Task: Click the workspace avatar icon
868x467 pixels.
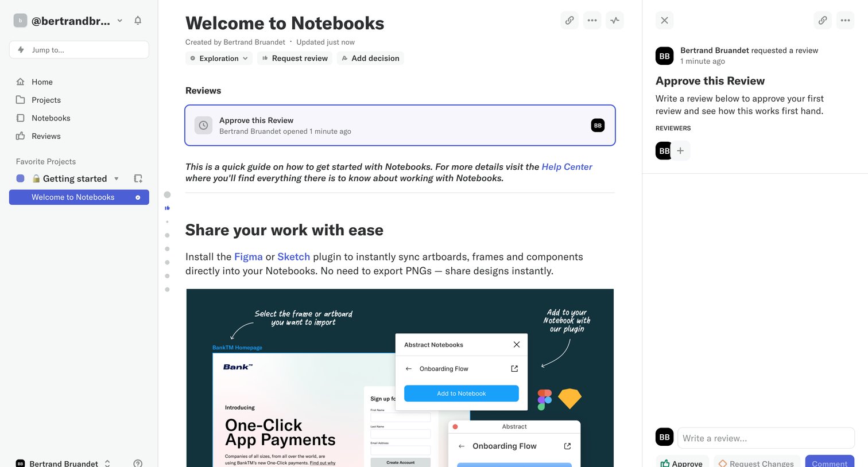Action: (x=20, y=21)
